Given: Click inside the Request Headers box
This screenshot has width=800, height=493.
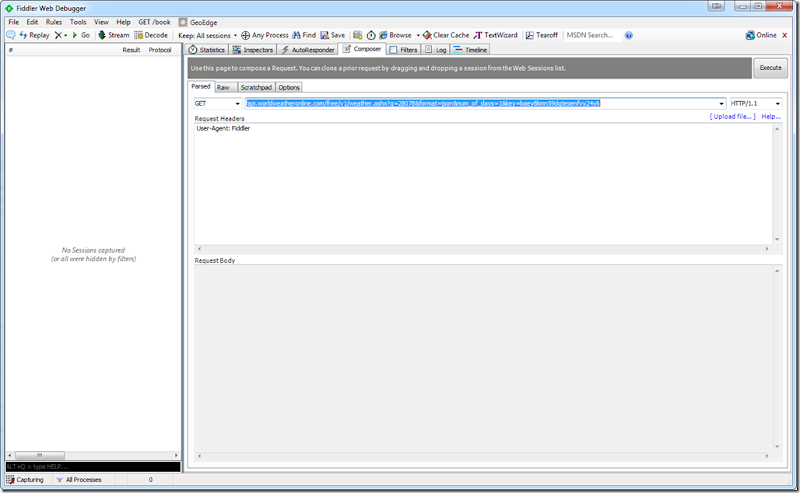Looking at the screenshot, I should pyautogui.click(x=483, y=184).
